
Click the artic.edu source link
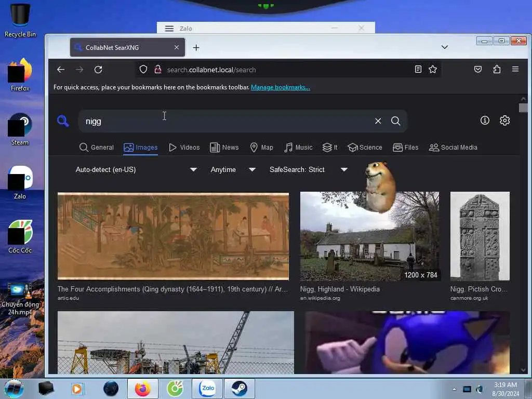[68, 298]
